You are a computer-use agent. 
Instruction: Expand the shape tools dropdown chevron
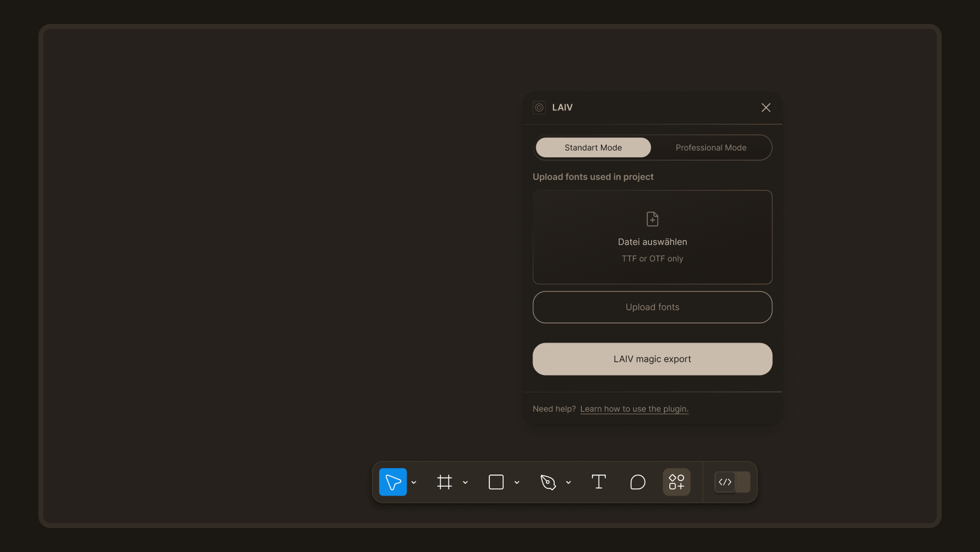pos(517,482)
